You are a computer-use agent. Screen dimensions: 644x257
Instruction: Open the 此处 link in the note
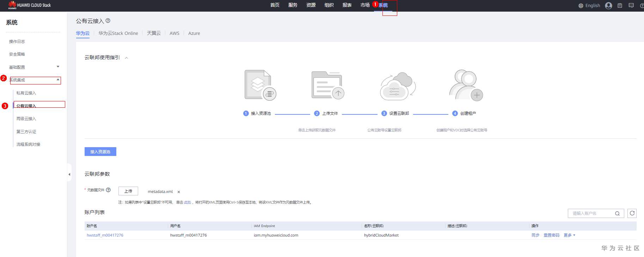click(x=188, y=202)
